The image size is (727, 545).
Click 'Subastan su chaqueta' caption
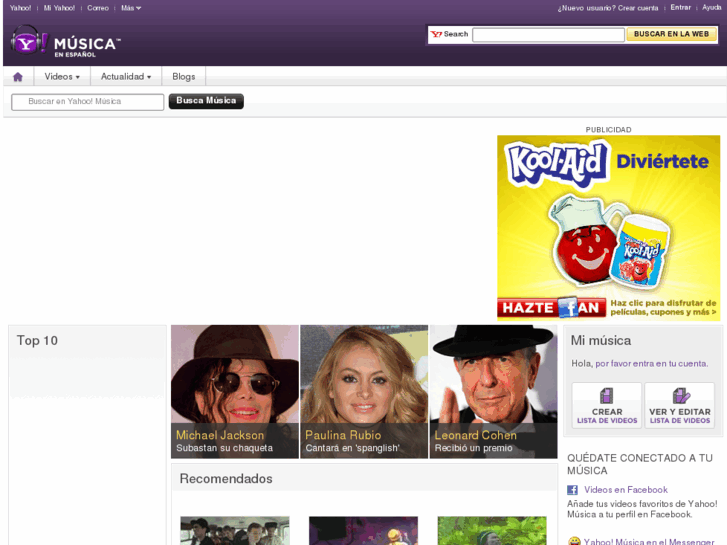coord(224,448)
